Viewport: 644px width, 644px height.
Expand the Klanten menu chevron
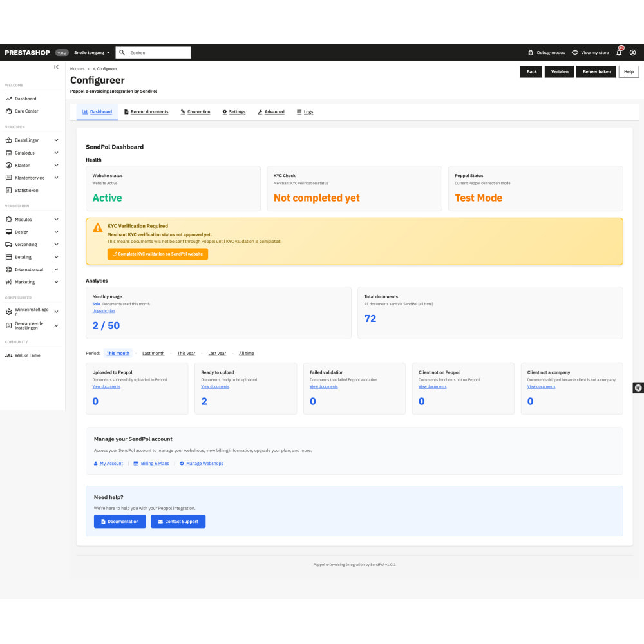point(56,165)
